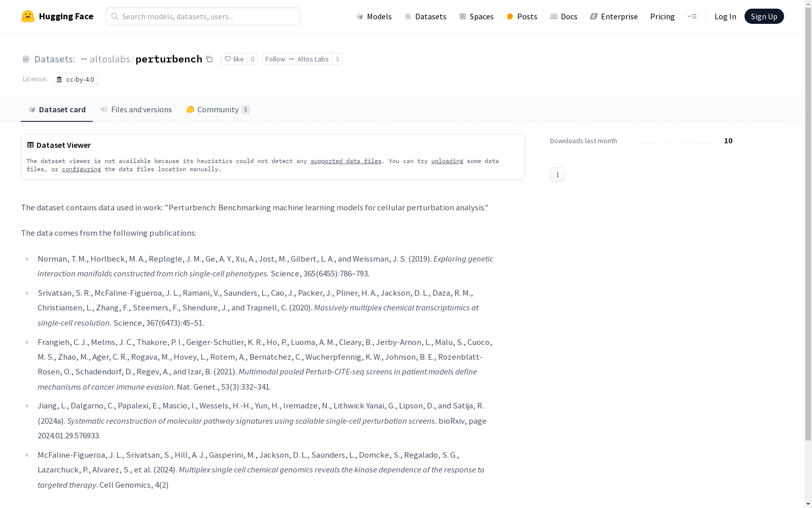Screen dimensions: 812x508
Task: Click the search magnifier icon
Action: pyautogui.click(x=115, y=16)
